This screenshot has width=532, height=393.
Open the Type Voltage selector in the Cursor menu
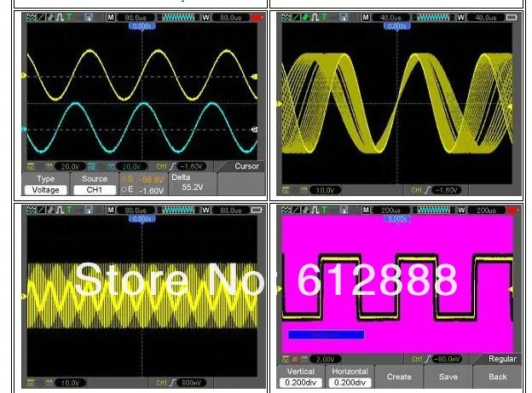(x=46, y=184)
